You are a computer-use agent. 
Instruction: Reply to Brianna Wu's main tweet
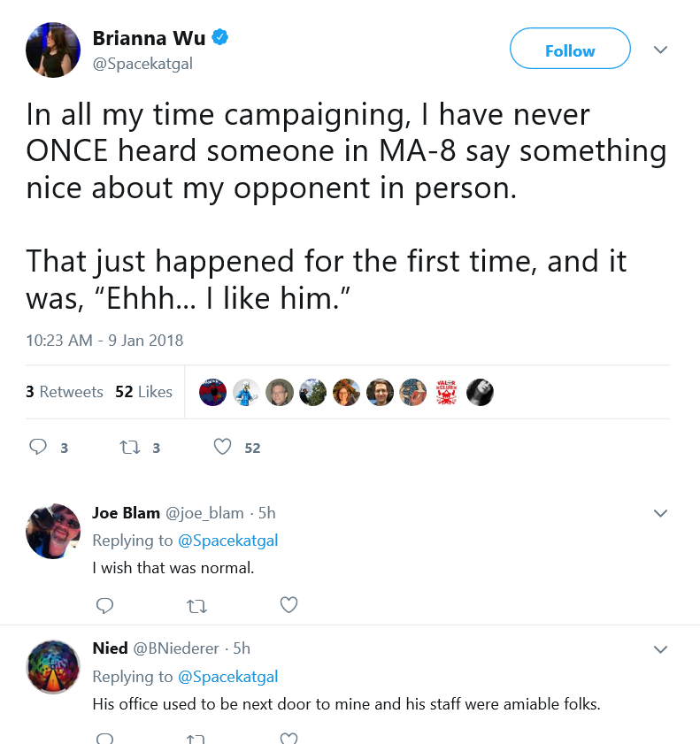click(x=38, y=447)
